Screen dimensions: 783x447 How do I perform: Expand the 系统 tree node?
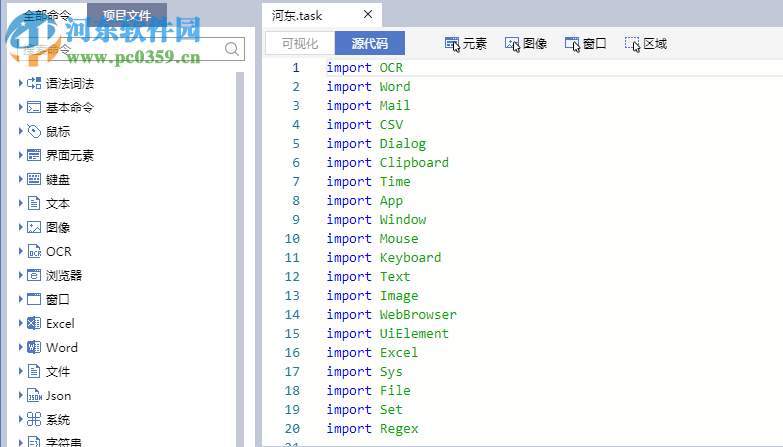point(20,419)
